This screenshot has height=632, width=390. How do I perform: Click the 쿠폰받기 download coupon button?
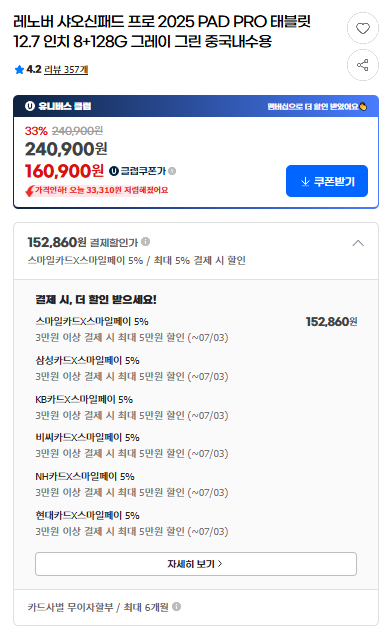[327, 181]
